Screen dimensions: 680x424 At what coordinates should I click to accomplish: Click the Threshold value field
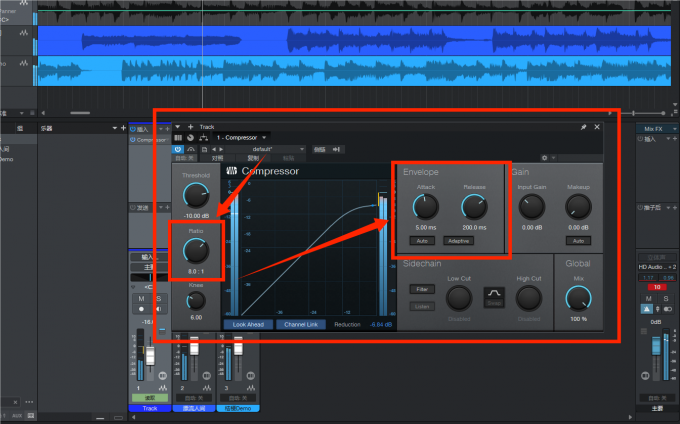coord(195,215)
